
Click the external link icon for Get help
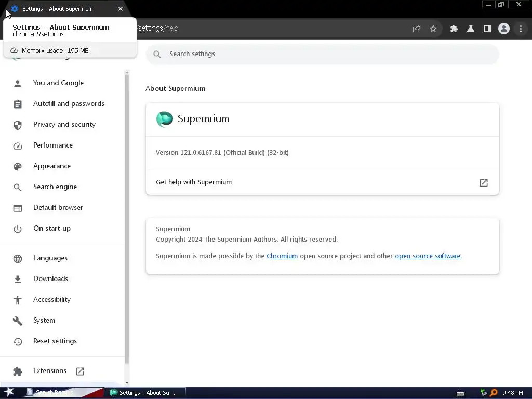click(x=484, y=183)
